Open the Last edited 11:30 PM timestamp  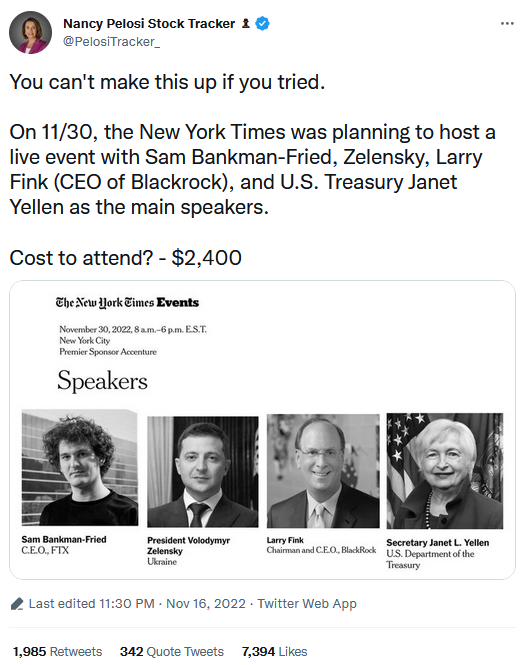(91, 604)
